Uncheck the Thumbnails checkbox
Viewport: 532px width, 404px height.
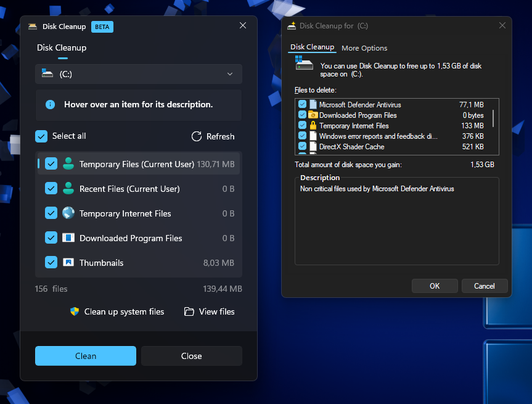pyautogui.click(x=51, y=262)
